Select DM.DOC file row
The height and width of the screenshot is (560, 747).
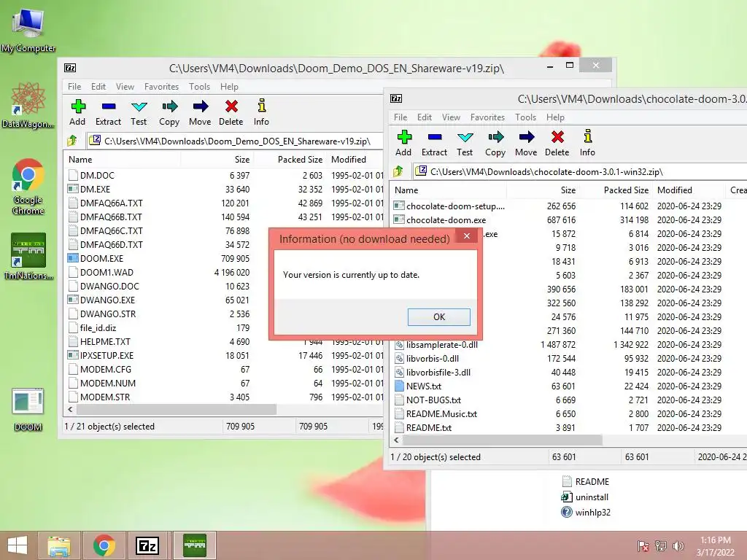(x=224, y=175)
